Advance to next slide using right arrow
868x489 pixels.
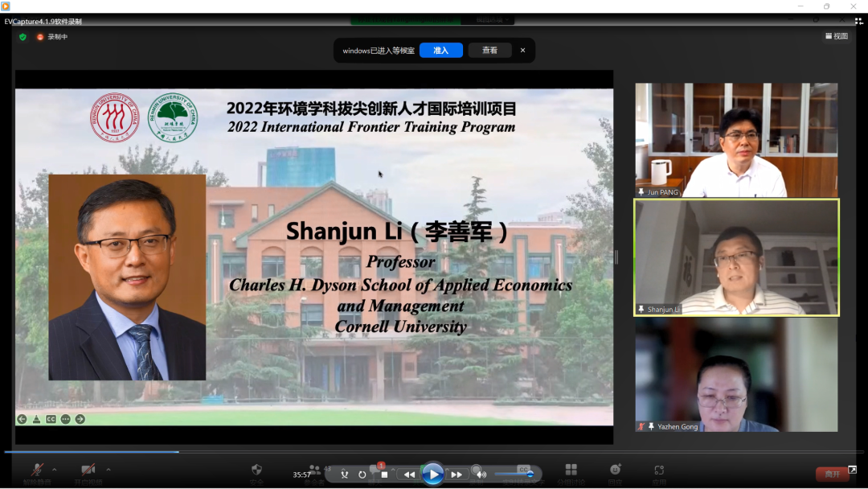(80, 419)
